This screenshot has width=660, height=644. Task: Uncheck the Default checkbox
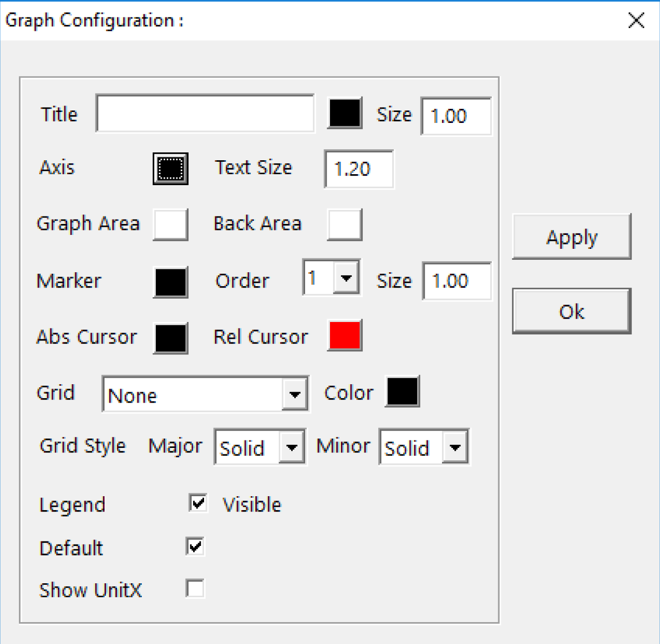[x=195, y=546]
